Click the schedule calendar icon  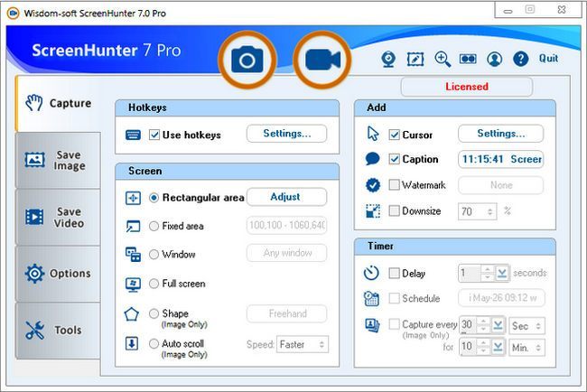[371, 298]
